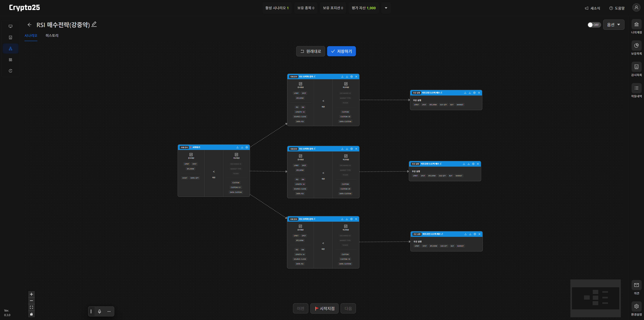Image resolution: width=644 pixels, height=320 pixels.
Task: Switch to the 히스토리 tab
Action: 52,36
